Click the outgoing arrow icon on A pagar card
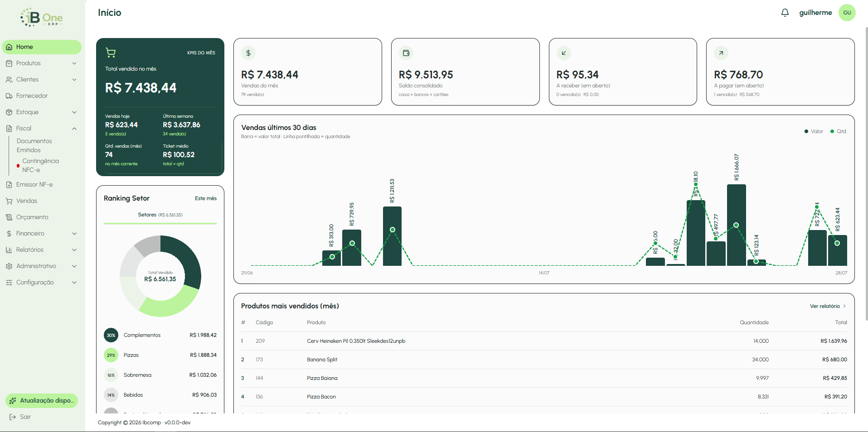Screen dimensions: 868x432 (721, 53)
